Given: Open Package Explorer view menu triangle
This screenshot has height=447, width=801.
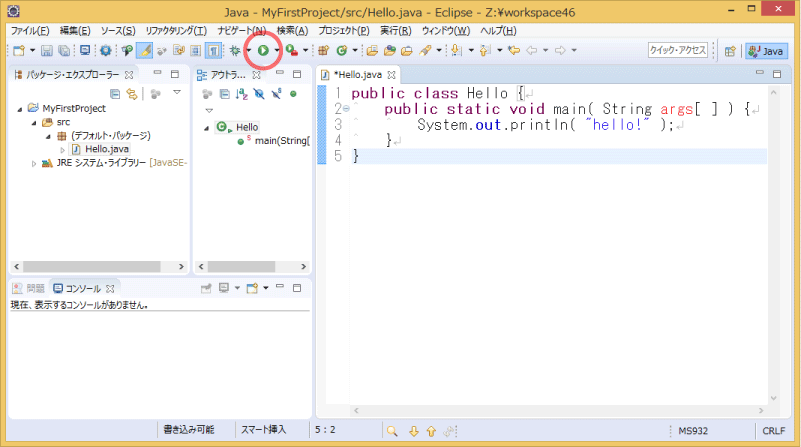Looking at the screenshot, I should pos(177,92).
